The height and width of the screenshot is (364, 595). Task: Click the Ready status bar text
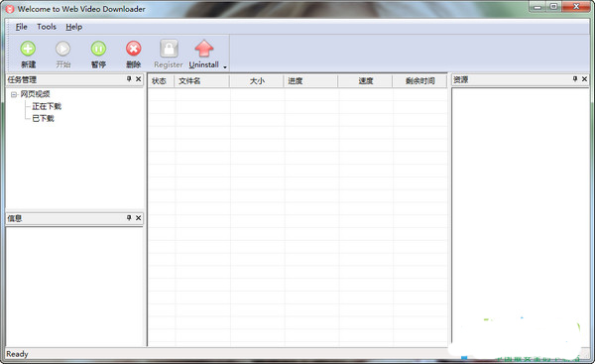(x=17, y=354)
